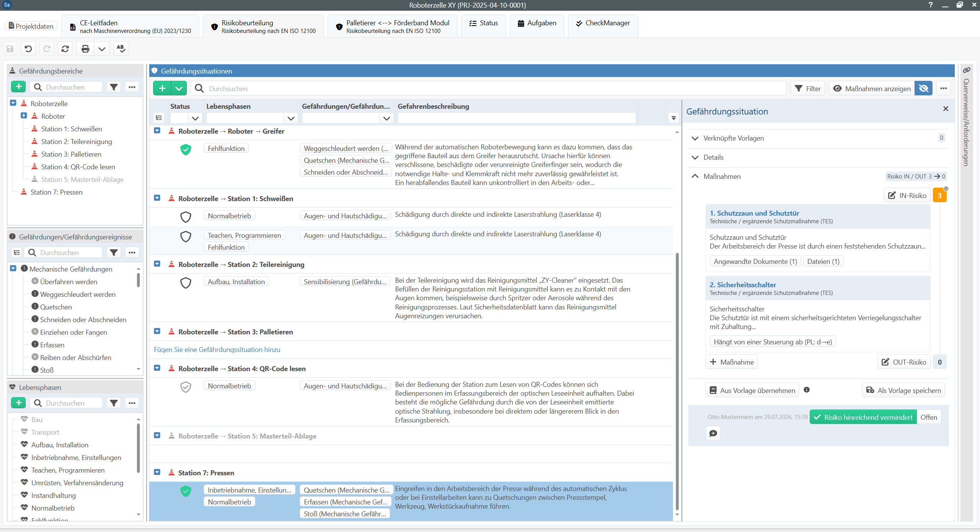
Task: Open the column filter menu at table right
Action: click(x=674, y=118)
